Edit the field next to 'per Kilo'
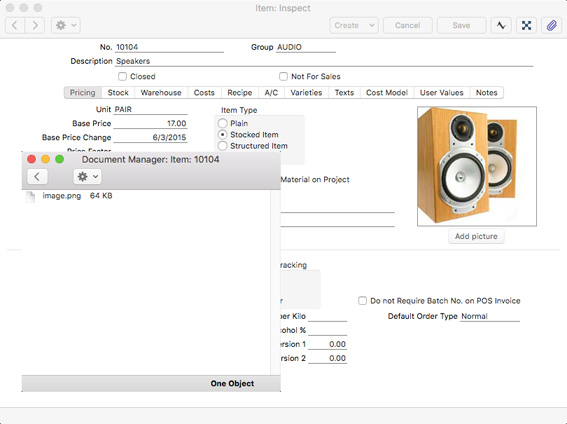The width and height of the screenshot is (567, 424). (x=328, y=316)
